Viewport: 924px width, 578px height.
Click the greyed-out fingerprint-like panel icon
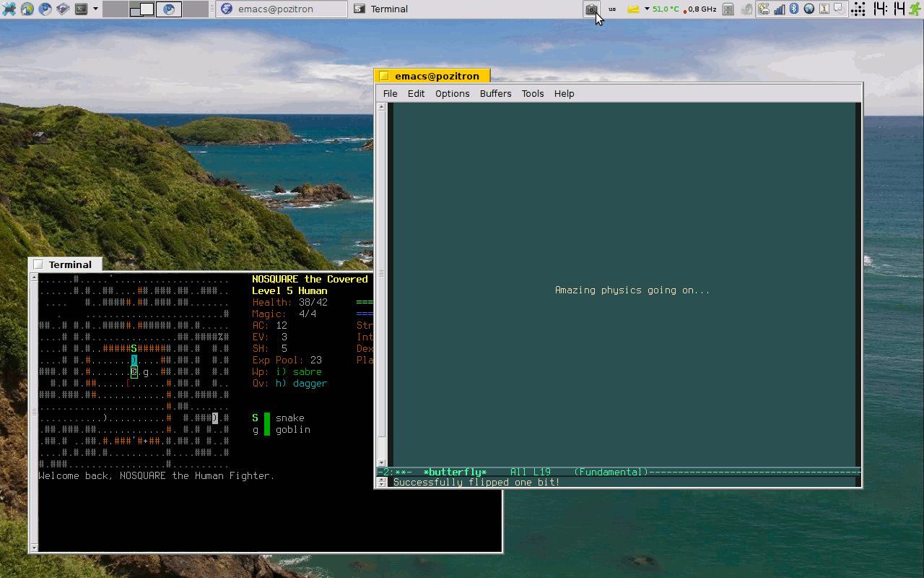746,9
